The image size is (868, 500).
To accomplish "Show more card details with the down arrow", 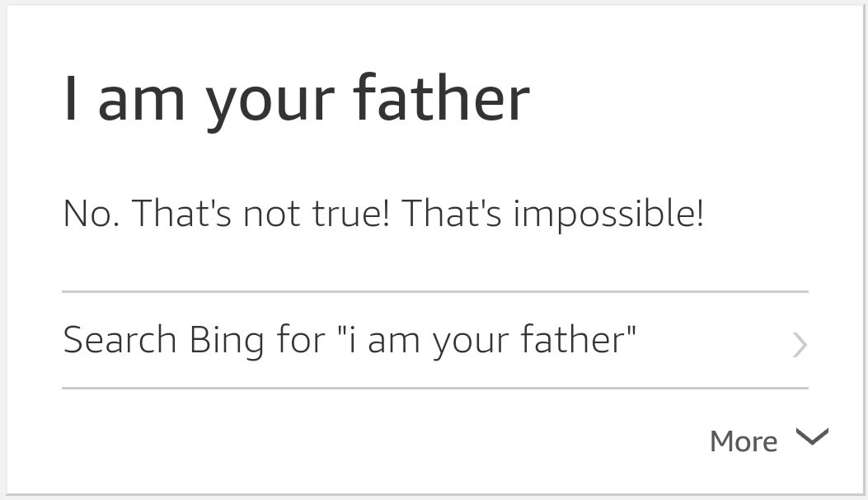I will point(813,437).
